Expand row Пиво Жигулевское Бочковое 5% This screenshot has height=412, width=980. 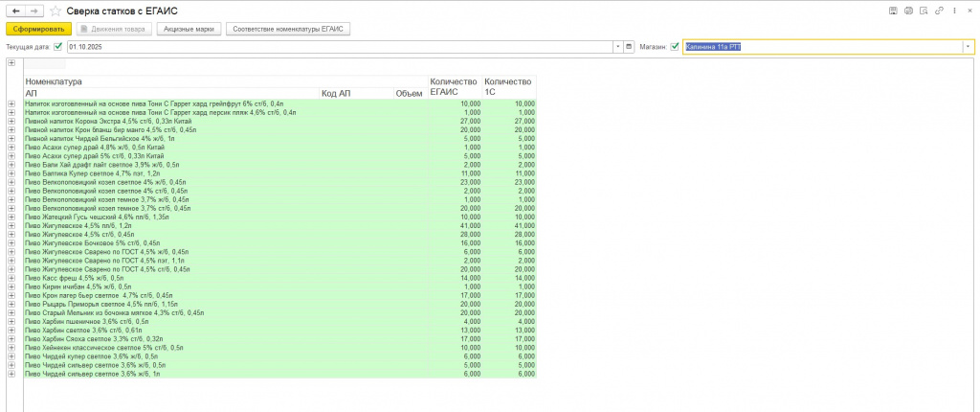click(x=11, y=242)
